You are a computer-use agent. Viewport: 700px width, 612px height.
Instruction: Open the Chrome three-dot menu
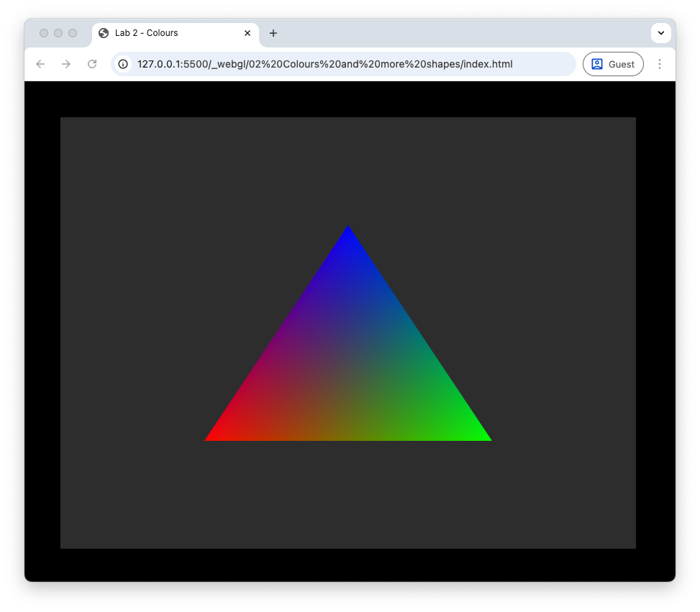click(660, 64)
